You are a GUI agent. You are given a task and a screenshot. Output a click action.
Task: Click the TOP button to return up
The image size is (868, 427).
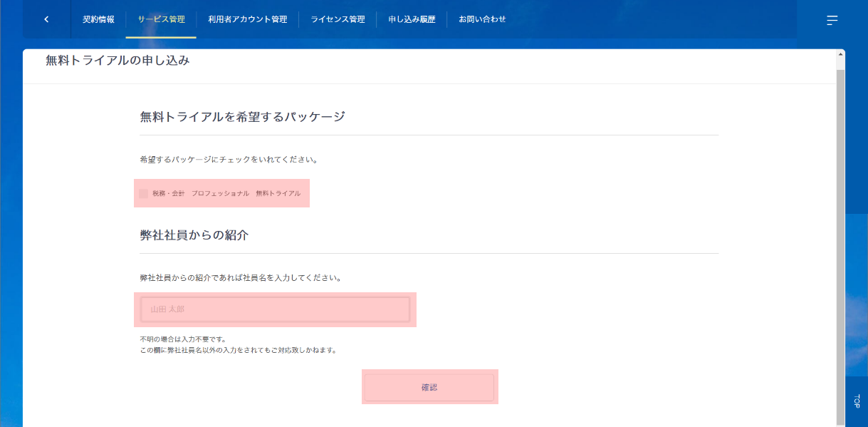point(857,401)
